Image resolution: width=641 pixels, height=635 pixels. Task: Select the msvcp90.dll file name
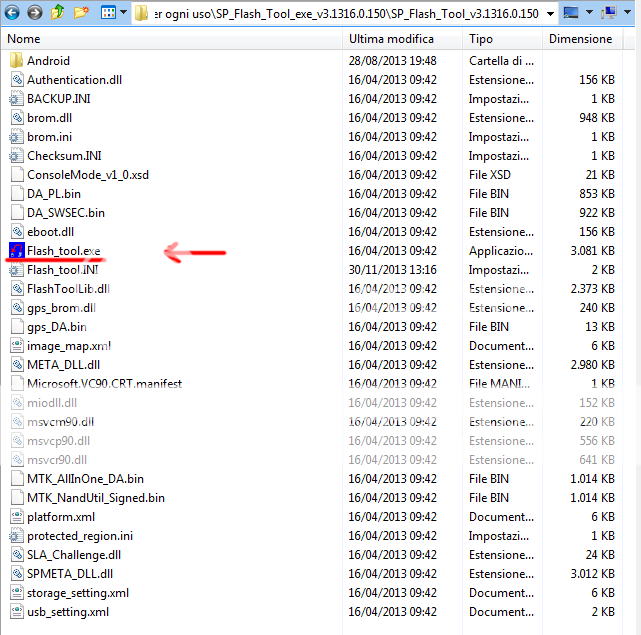tap(58, 441)
